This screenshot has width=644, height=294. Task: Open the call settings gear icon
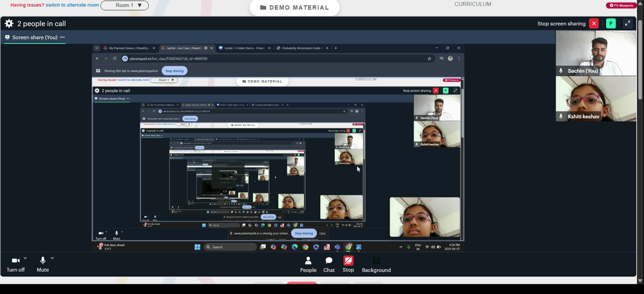(9, 24)
